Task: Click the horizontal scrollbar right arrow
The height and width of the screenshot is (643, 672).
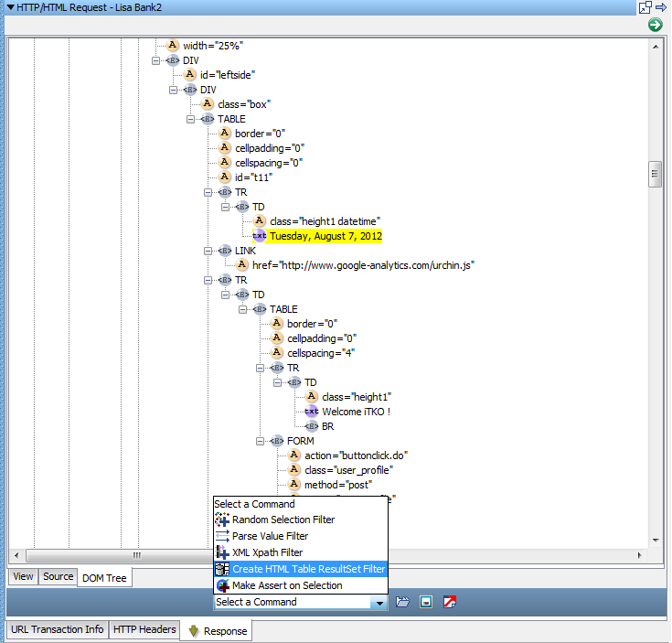Action: 639,555
